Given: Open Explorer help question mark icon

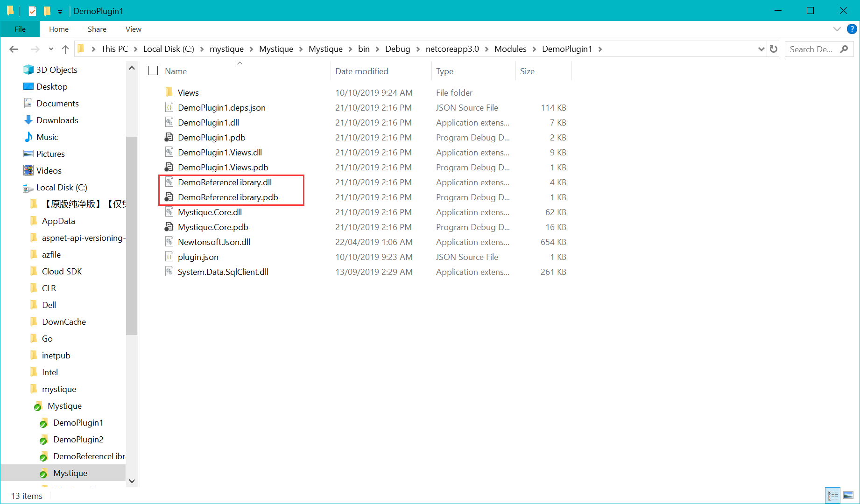Looking at the screenshot, I should pos(852,29).
